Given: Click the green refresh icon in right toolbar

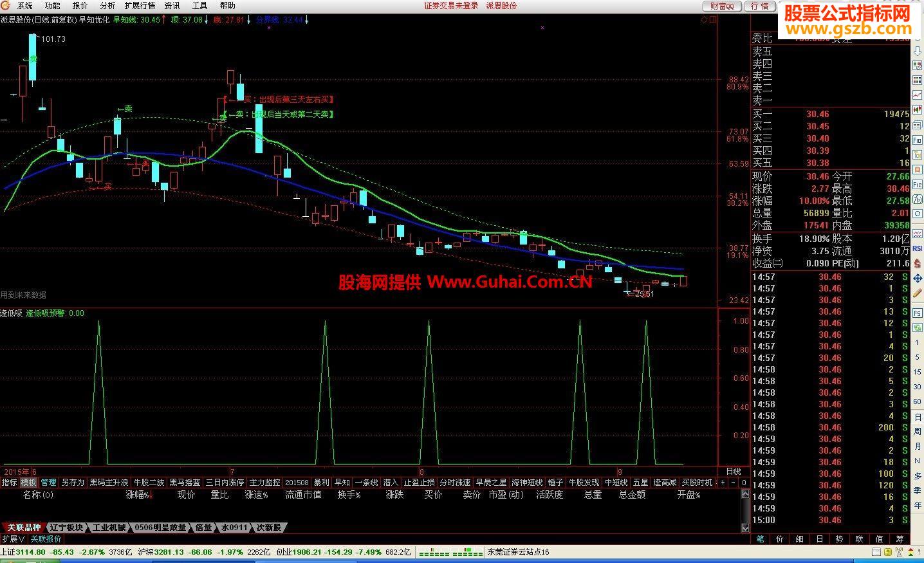Looking at the screenshot, I should [918, 327].
